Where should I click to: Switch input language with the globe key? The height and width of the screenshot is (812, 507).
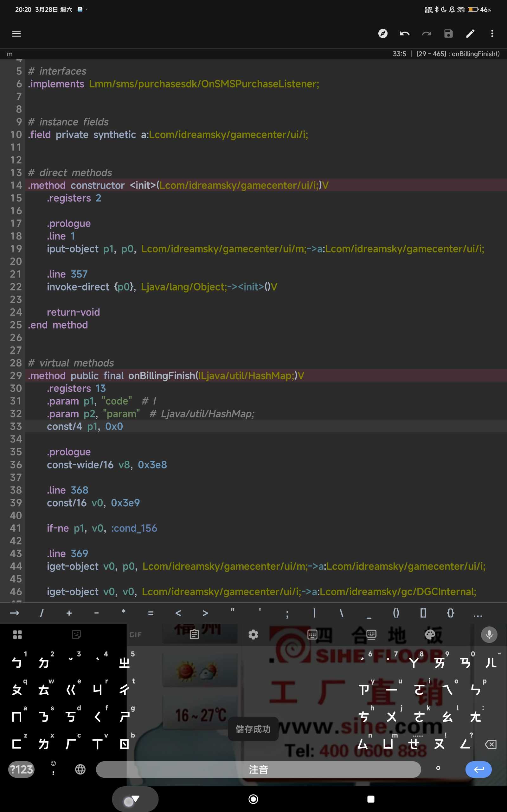(80, 769)
